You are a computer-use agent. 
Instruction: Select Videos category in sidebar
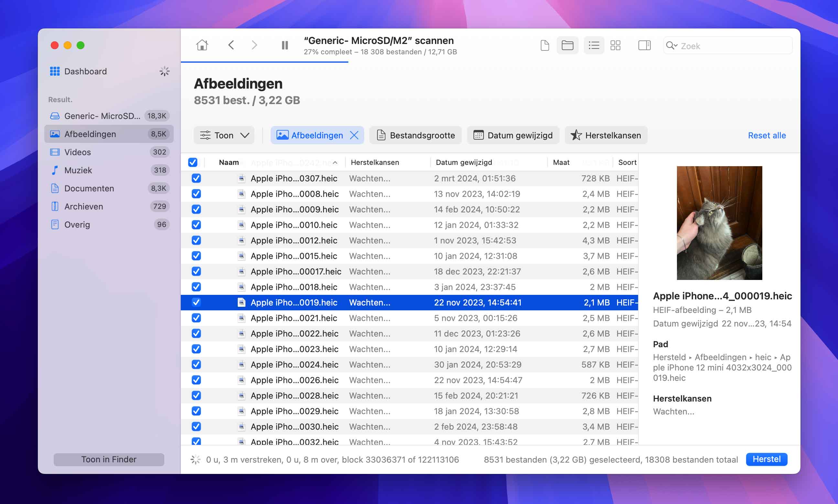109,152
